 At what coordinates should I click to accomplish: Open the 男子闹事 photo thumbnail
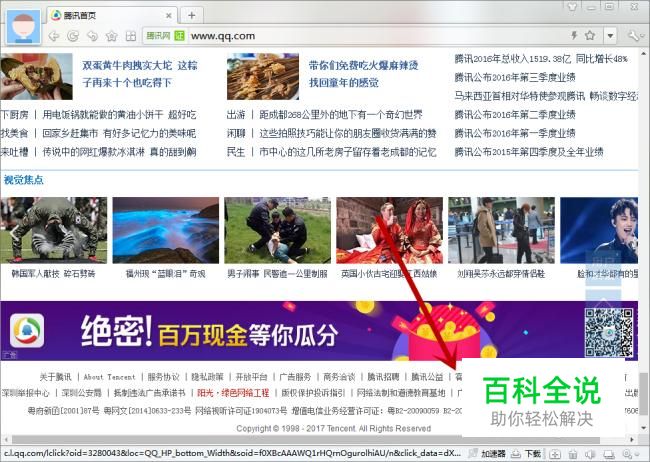pos(277,230)
